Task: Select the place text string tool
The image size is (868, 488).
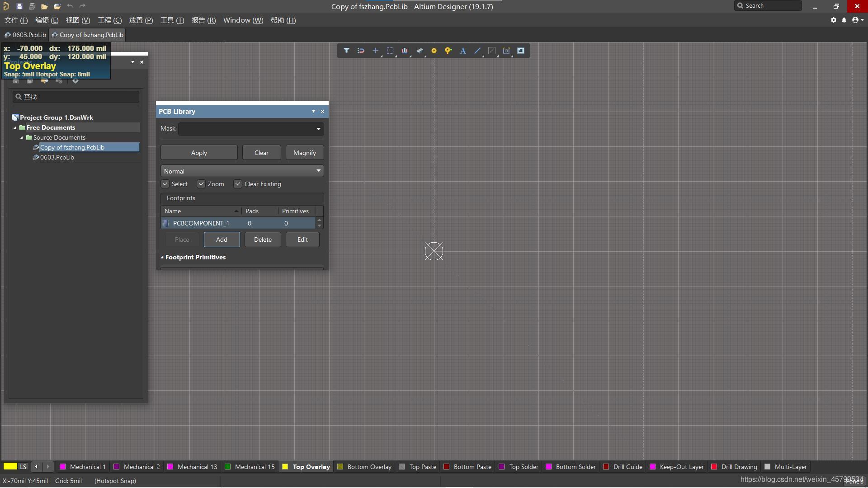Action: (x=463, y=51)
